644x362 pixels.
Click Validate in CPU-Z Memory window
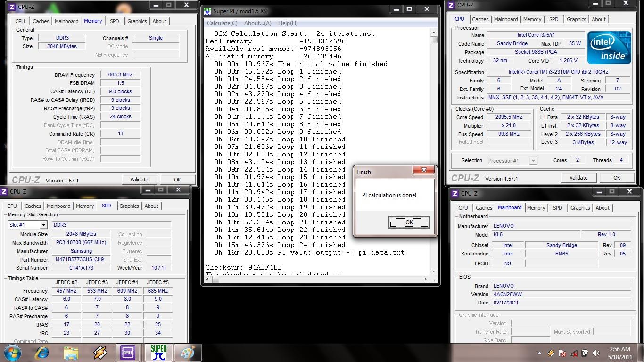[x=139, y=180]
